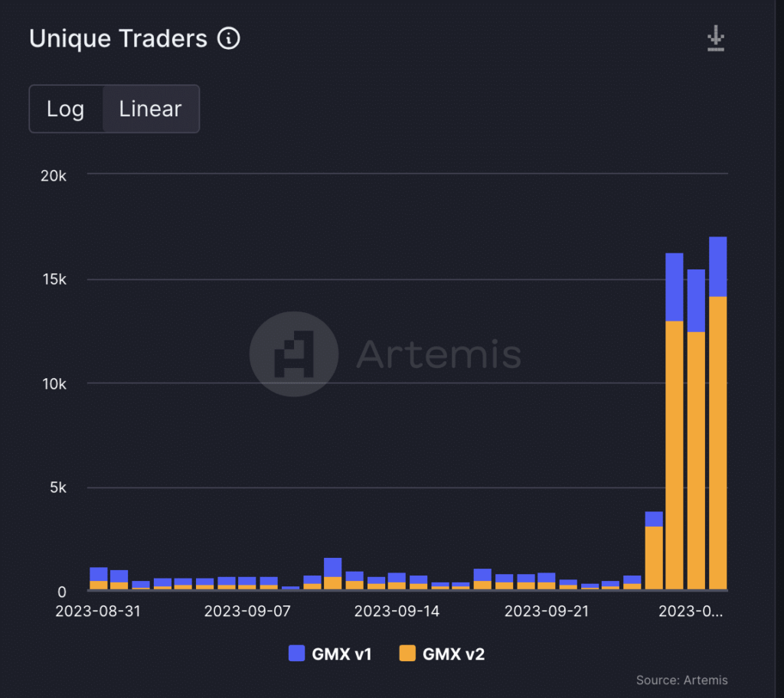784x698 pixels.
Task: Toggle the GMX v1 series legend label
Action: pos(341,654)
